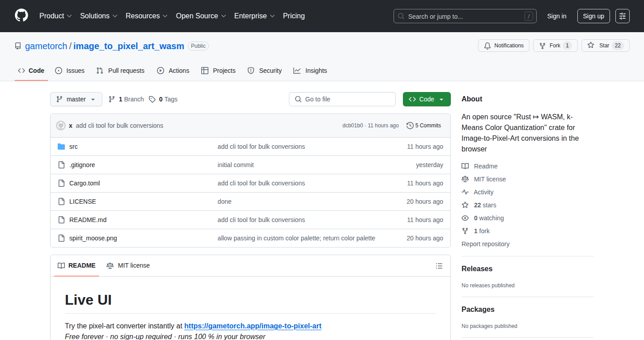Click the search magnifier icon in header
Viewport: 644px width, 340px height.
tap(401, 17)
